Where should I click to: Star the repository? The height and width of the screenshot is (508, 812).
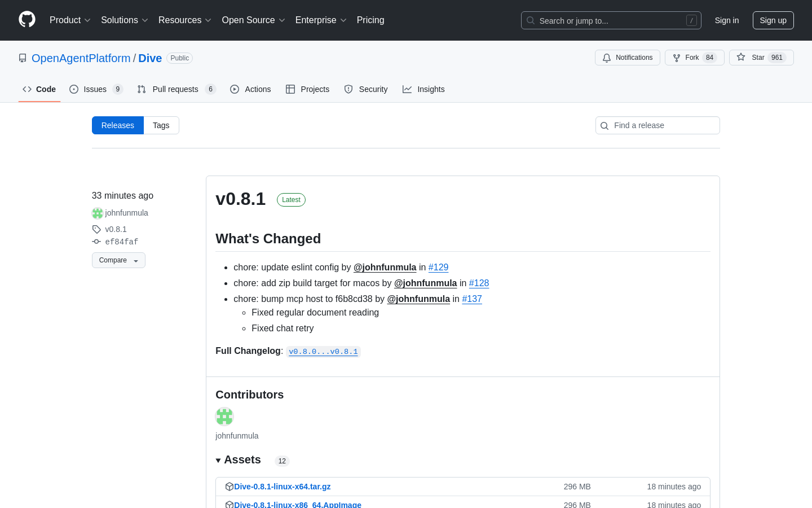click(x=761, y=58)
